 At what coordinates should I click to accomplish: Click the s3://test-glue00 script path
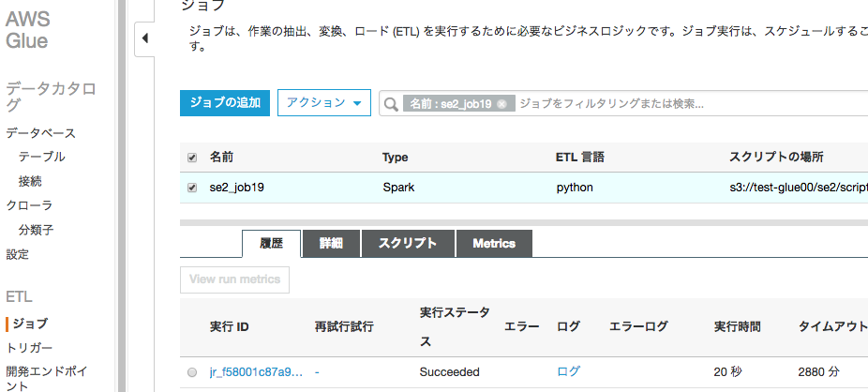[799, 188]
